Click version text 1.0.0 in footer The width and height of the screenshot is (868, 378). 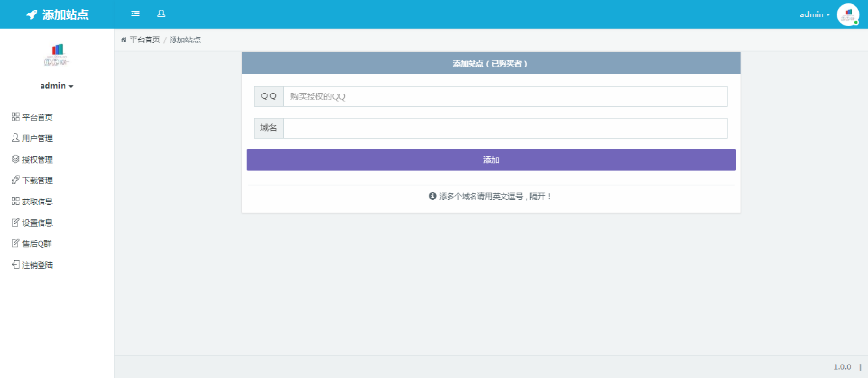pos(842,367)
